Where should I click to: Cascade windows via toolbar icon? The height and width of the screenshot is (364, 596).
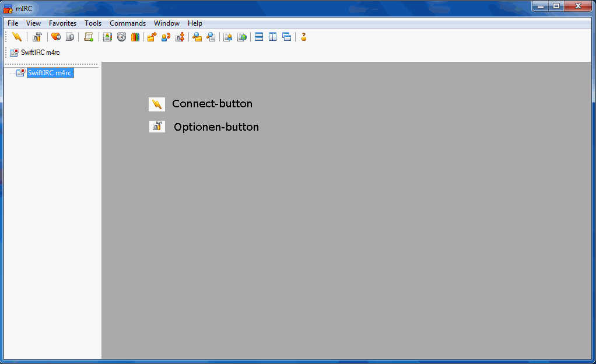pyautogui.click(x=286, y=37)
